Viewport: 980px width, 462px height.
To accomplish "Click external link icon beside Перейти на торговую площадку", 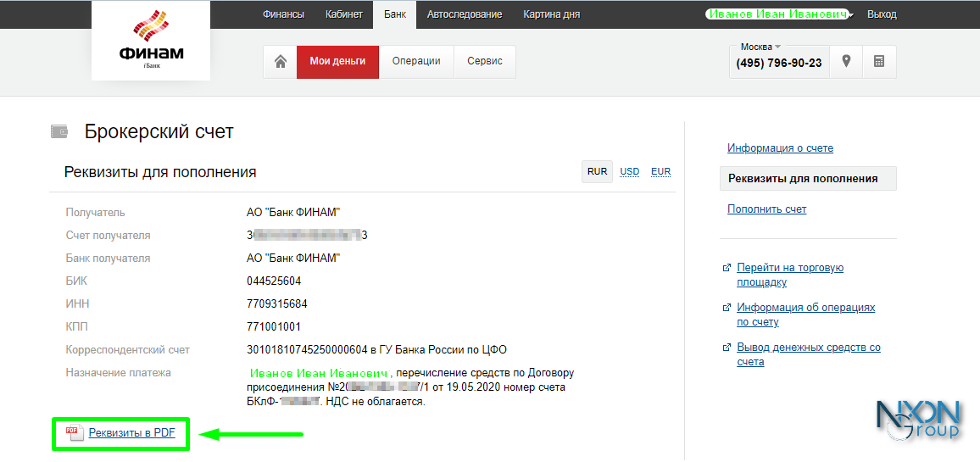I will 727,268.
